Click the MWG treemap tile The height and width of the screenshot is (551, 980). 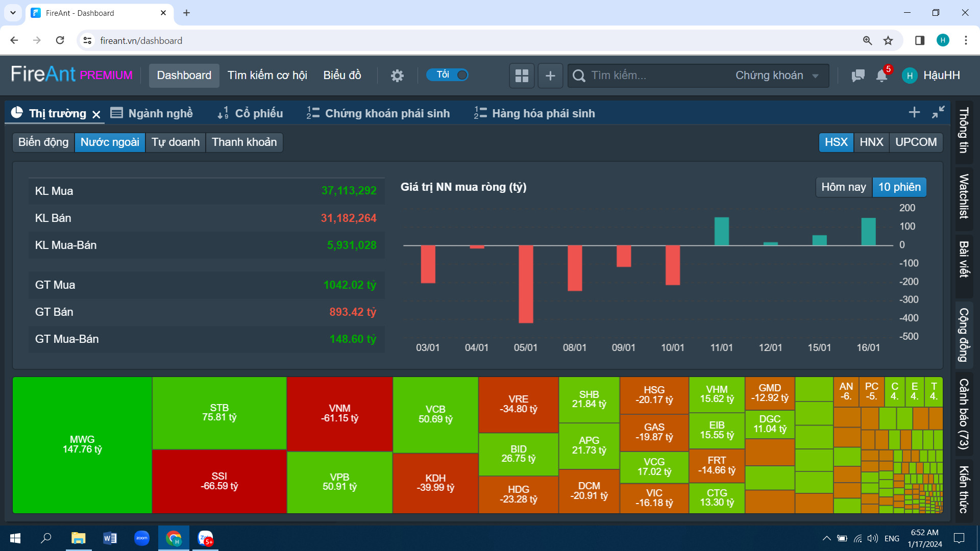tap(82, 445)
